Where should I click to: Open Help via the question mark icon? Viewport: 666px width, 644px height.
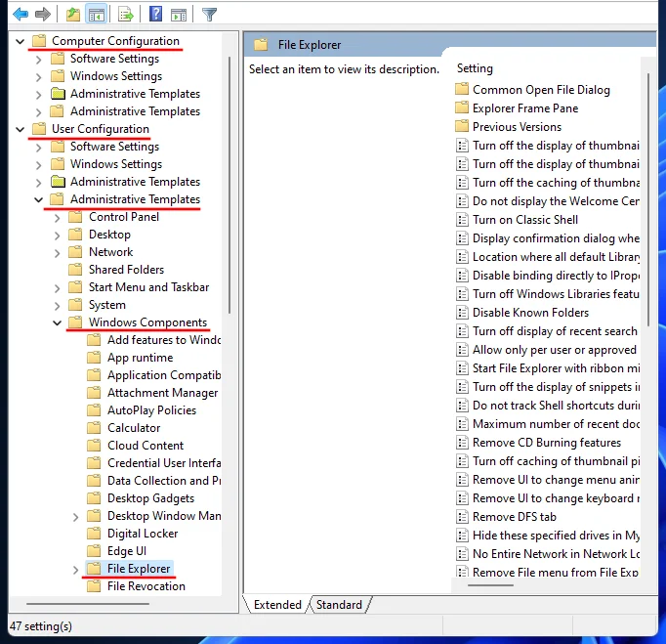pos(156,14)
